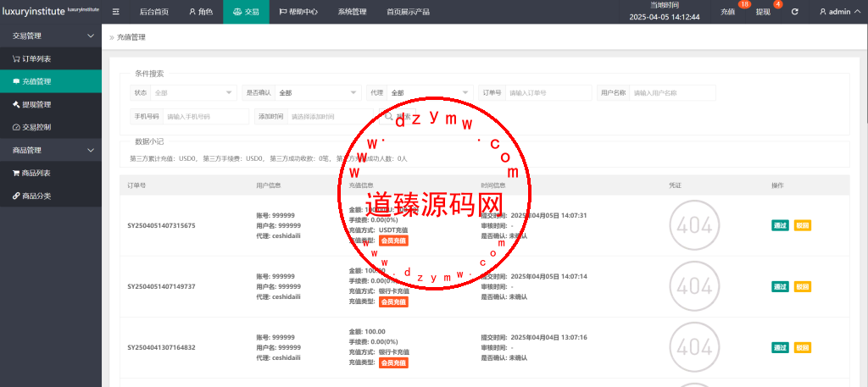Open the 角色 menu
868x387 pixels.
click(200, 12)
